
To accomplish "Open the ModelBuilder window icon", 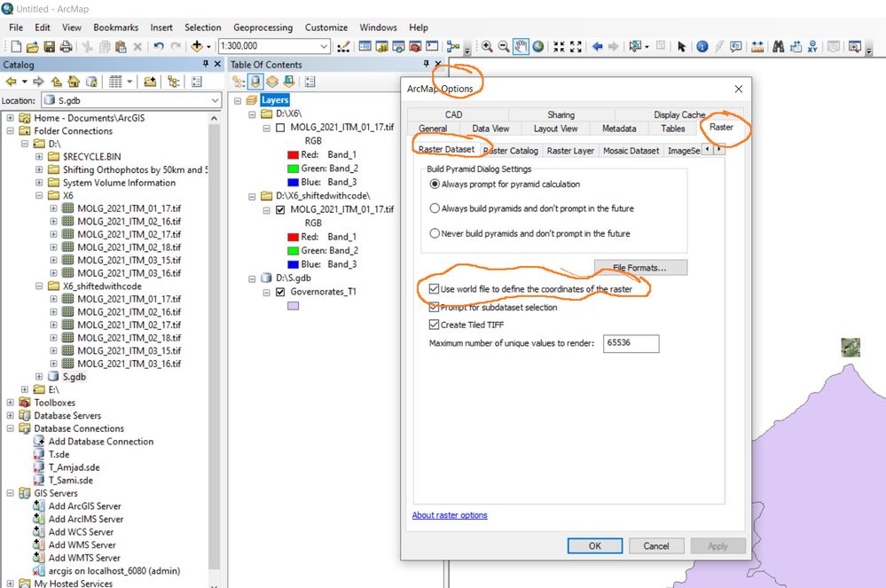I will tap(452, 46).
